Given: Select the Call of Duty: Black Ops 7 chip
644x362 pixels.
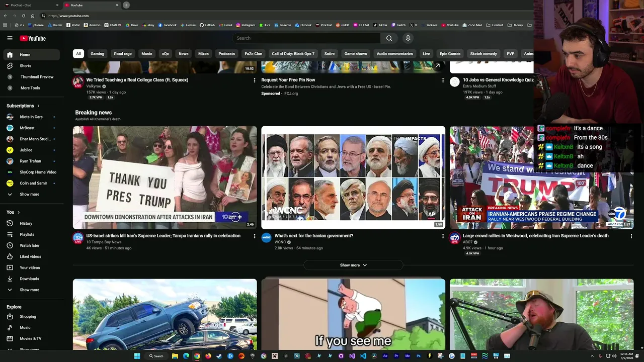Looking at the screenshot, I should tap(293, 54).
